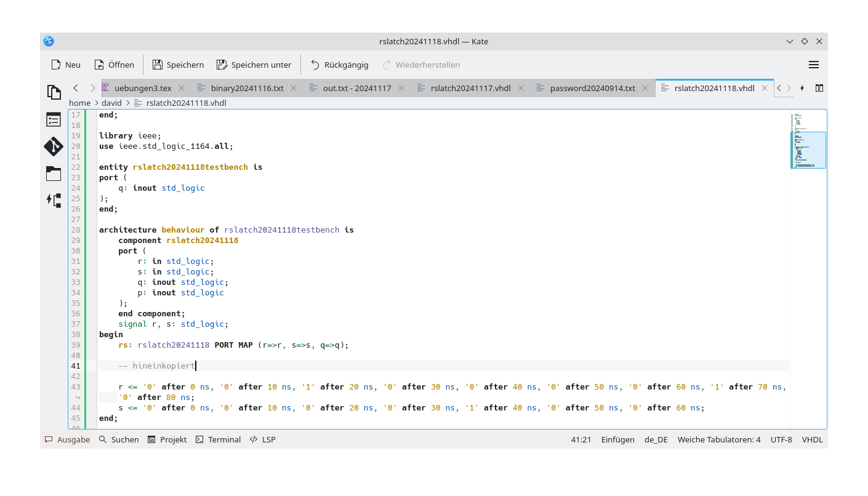The width and height of the screenshot is (868, 496).
Task: Open the Git tool in the left sidebar
Action: (x=54, y=146)
